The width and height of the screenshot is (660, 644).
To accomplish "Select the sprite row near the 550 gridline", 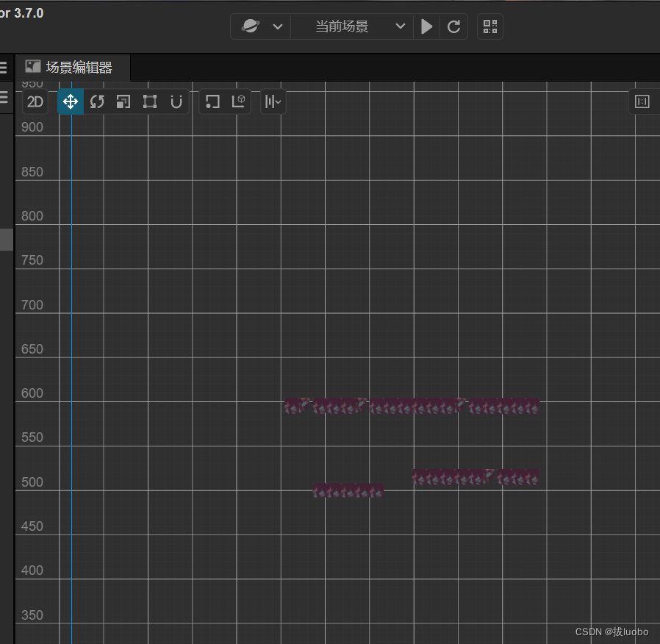I will point(410,407).
